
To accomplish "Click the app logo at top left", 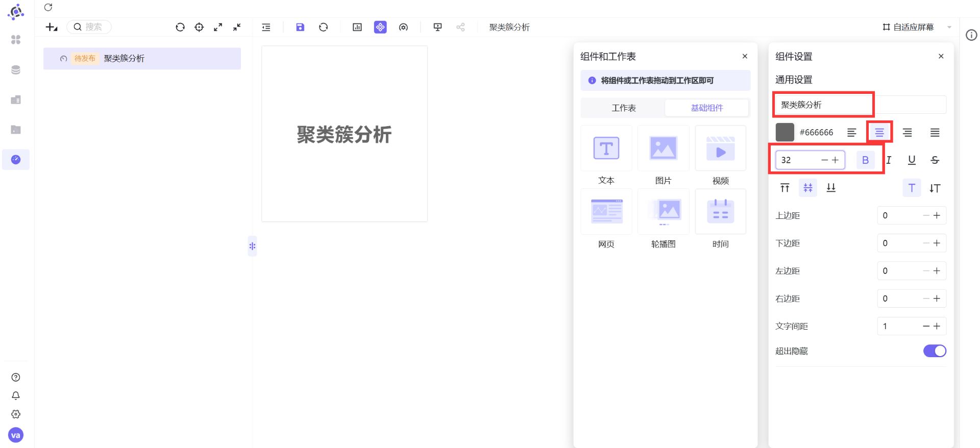I will [16, 12].
